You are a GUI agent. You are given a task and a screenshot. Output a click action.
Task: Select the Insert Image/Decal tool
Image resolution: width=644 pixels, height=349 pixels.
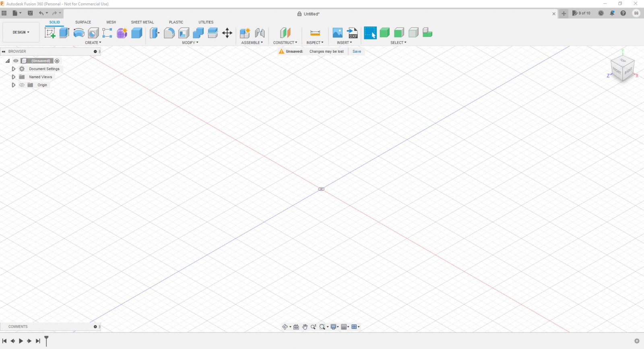click(x=338, y=33)
